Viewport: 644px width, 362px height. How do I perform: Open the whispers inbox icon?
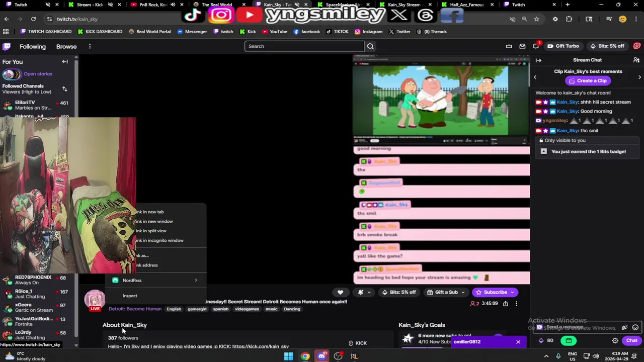click(522, 46)
